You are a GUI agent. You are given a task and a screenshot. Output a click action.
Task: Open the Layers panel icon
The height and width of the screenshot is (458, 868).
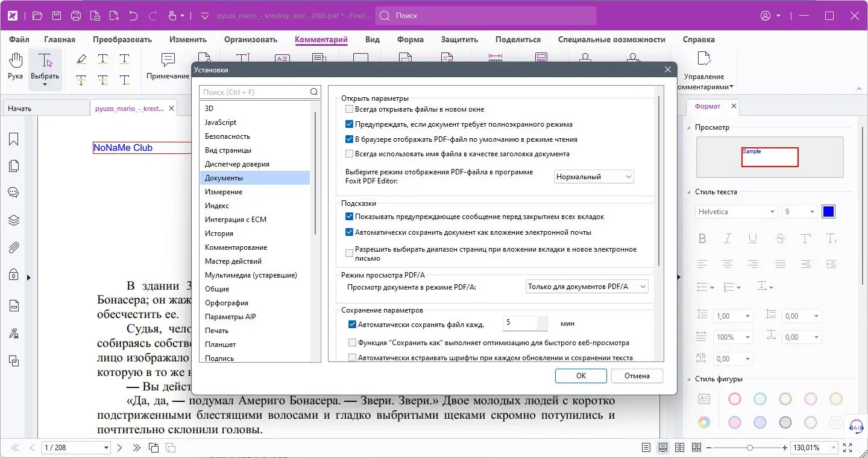pyautogui.click(x=13, y=220)
